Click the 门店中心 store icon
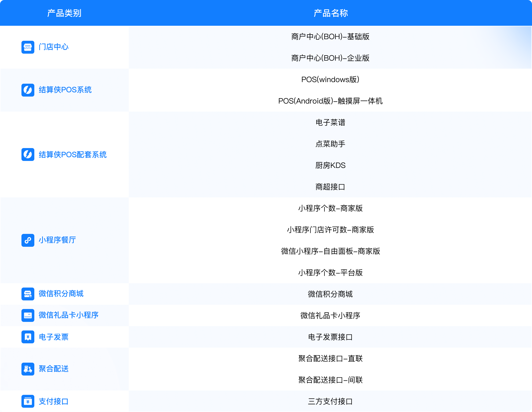The height and width of the screenshot is (412, 532). point(28,47)
